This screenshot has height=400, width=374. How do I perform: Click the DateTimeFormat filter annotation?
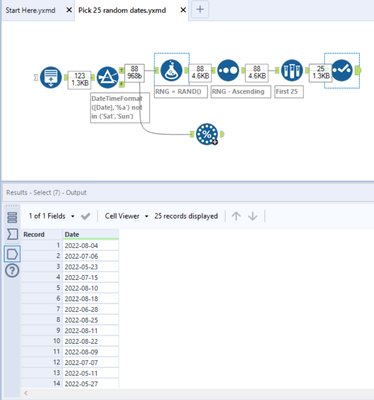(x=120, y=108)
